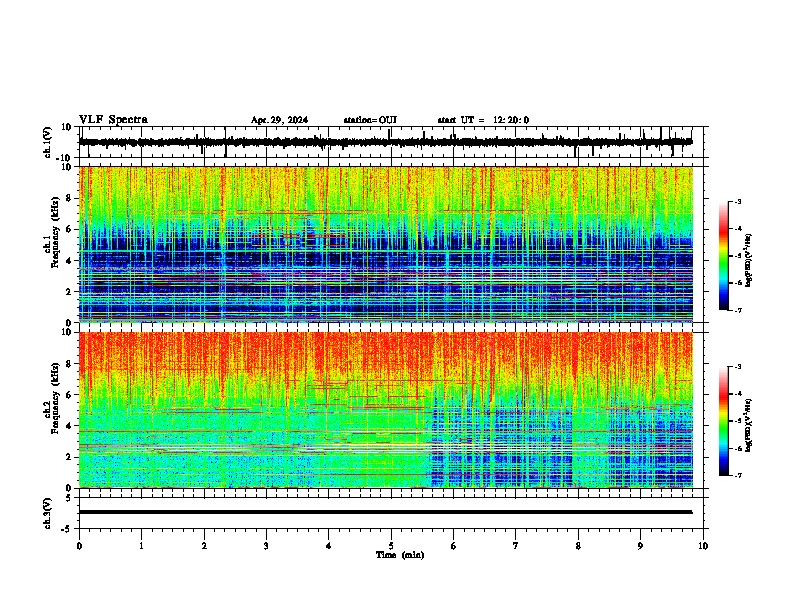Screen dimensions: 792x612
Task: Click the time axis tick label "0"
Action: click(x=79, y=546)
